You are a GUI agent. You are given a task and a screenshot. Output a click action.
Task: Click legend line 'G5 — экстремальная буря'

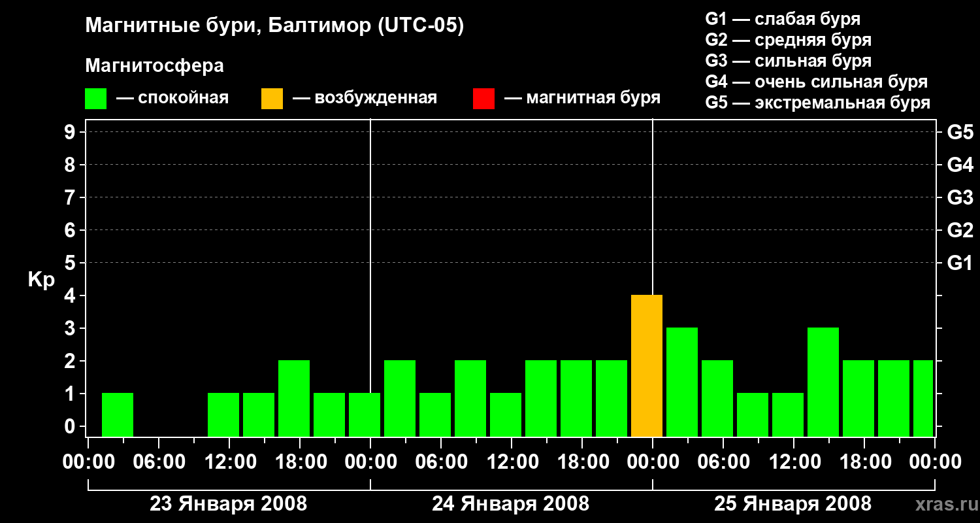(818, 103)
